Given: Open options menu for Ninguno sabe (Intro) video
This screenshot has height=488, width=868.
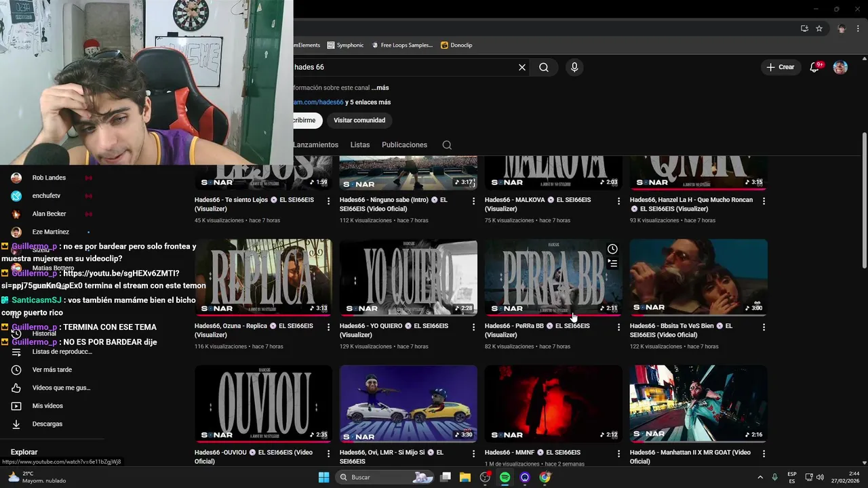Looking at the screenshot, I should tap(473, 201).
